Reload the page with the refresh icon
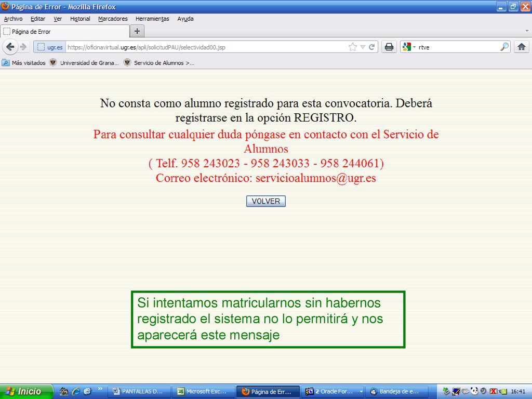532x399 pixels. 372,47
